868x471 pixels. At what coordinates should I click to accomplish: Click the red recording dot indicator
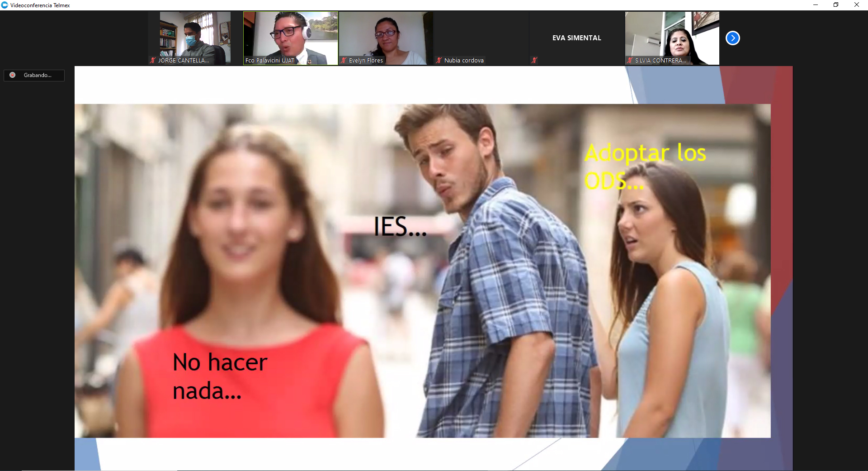(x=13, y=75)
